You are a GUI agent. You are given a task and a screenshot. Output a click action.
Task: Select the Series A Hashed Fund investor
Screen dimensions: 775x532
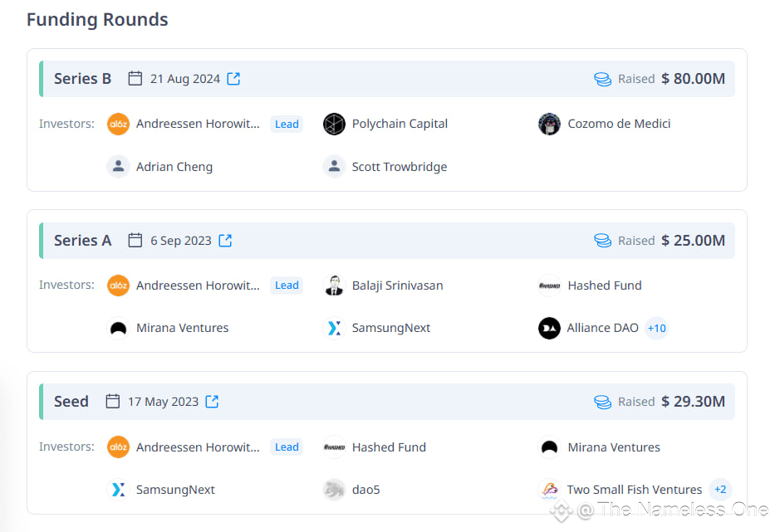(605, 286)
